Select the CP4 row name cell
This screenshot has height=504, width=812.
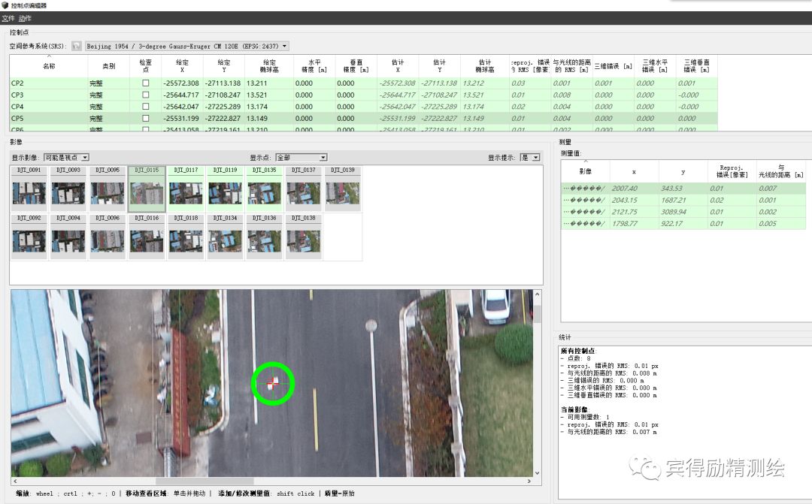coord(49,107)
